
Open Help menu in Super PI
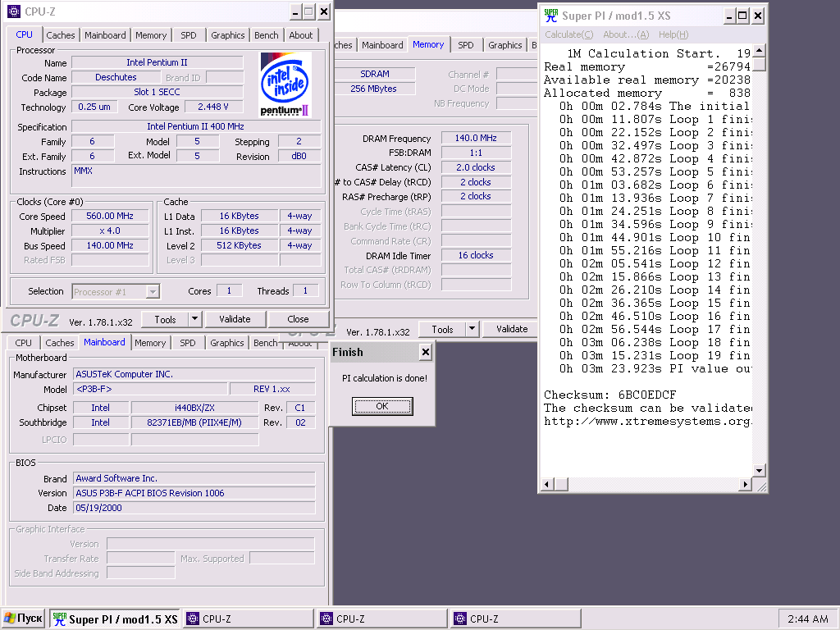click(673, 34)
